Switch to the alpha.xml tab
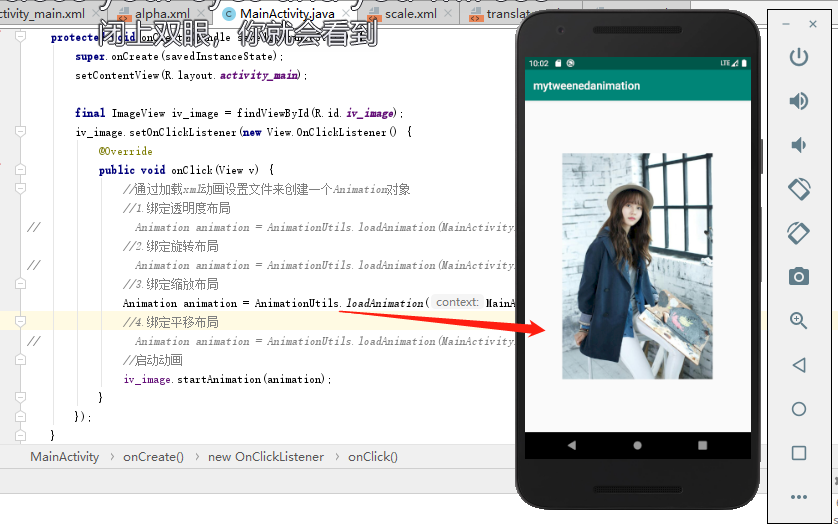 [162, 14]
